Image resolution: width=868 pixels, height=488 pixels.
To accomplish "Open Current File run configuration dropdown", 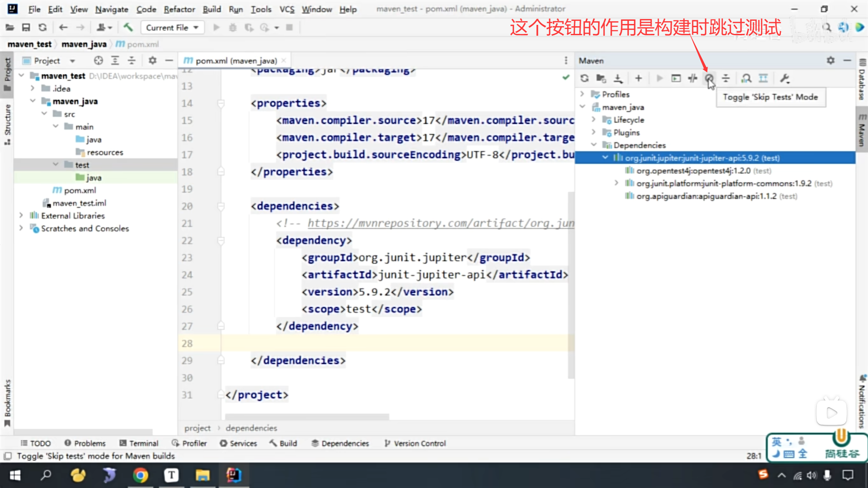I will (172, 28).
